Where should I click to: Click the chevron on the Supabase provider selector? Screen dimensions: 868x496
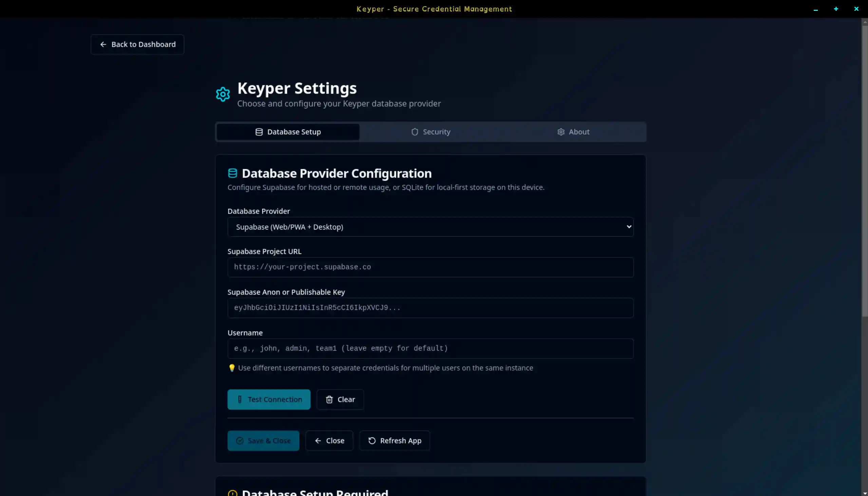628,226
